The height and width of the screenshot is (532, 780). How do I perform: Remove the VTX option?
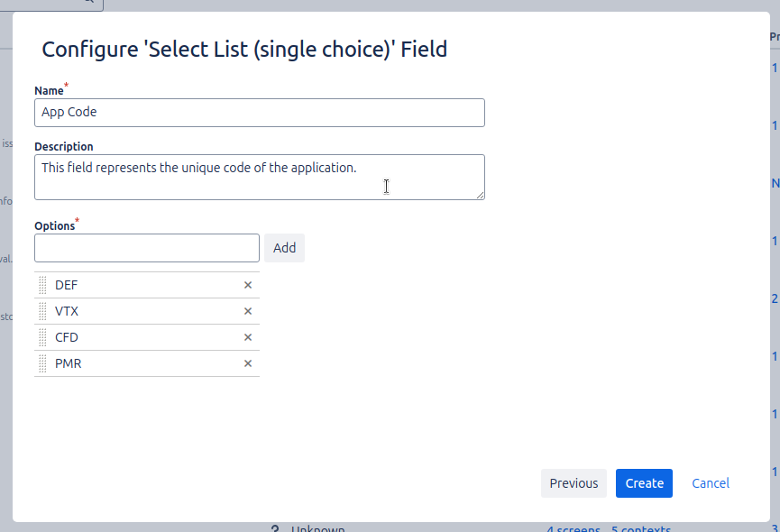(x=248, y=311)
